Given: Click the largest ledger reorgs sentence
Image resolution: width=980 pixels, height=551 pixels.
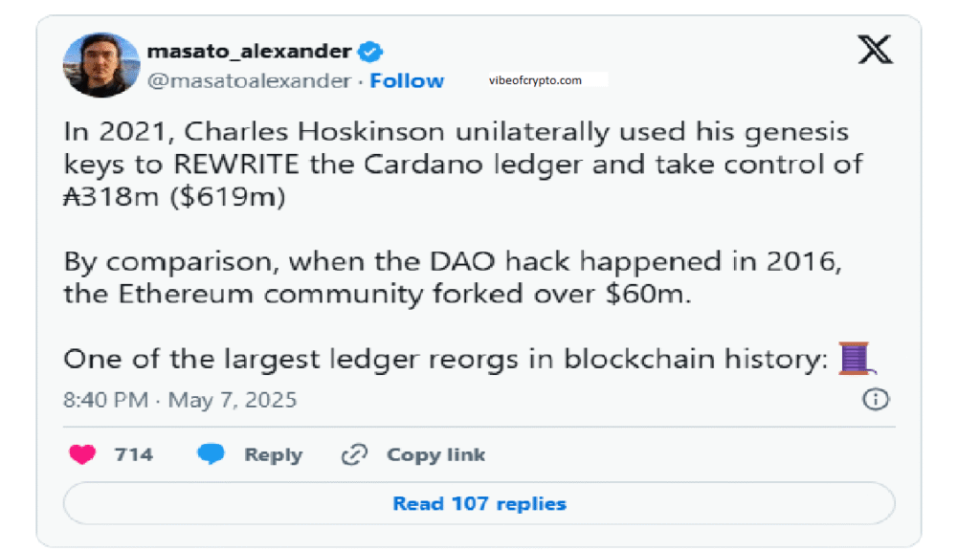Looking at the screenshot, I should pyautogui.click(x=445, y=360).
